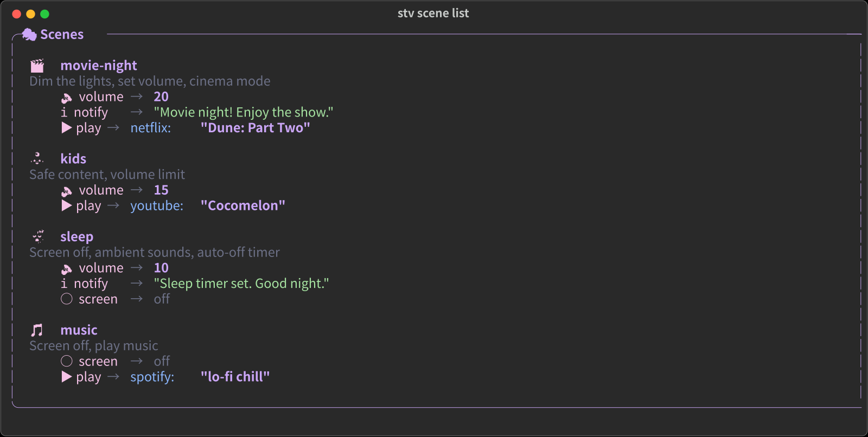Select the sleep scene heading
Image resolution: width=868 pixels, height=437 pixels.
[x=76, y=237]
